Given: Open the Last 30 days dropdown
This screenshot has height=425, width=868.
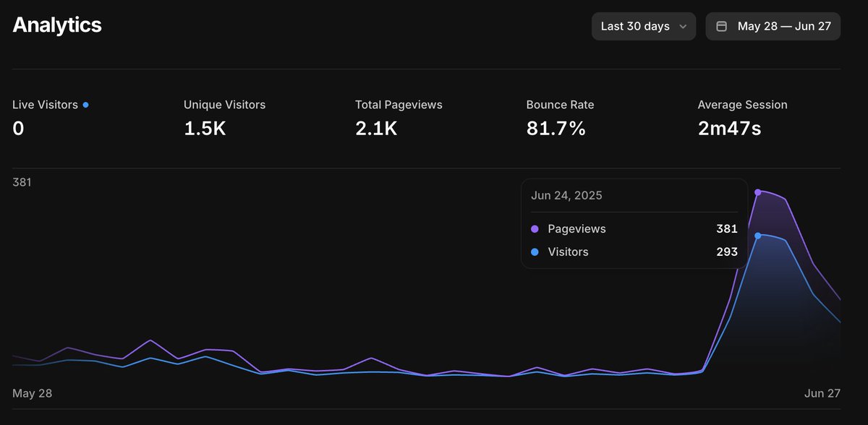Looking at the screenshot, I should click(x=644, y=26).
